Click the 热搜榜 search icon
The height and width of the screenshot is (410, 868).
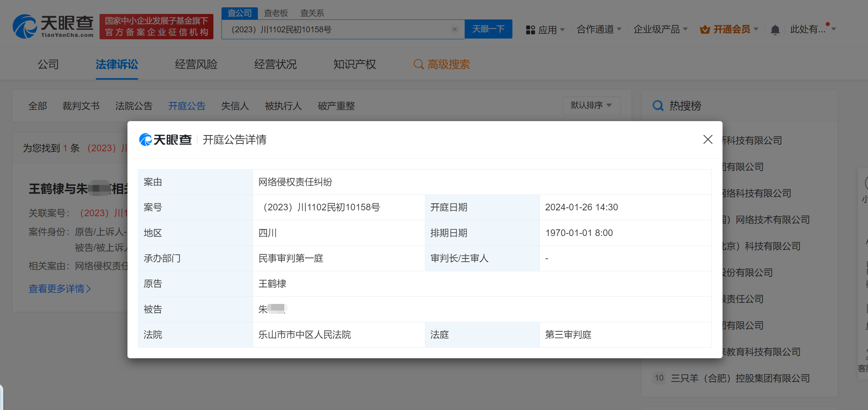click(658, 106)
